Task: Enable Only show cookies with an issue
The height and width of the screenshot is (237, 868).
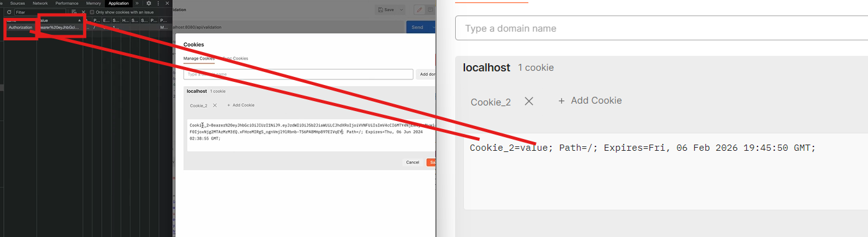Action: pyautogui.click(x=92, y=12)
